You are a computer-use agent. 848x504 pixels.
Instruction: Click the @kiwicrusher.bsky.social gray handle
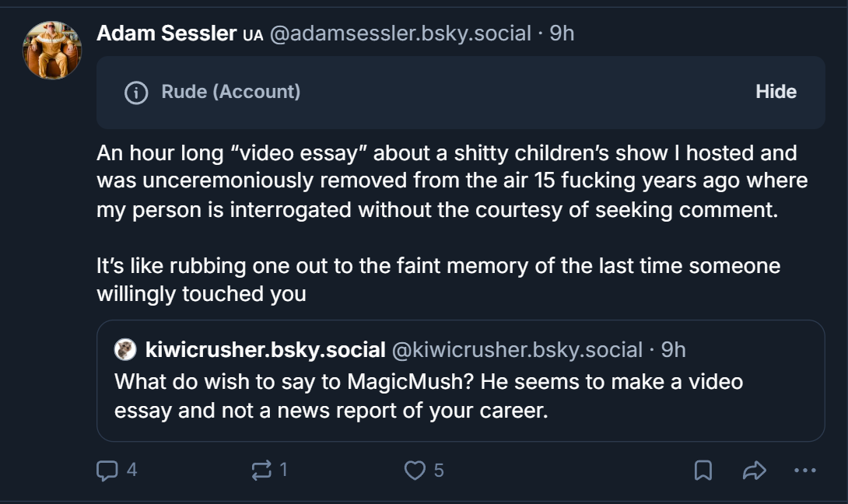pyautogui.click(x=517, y=349)
